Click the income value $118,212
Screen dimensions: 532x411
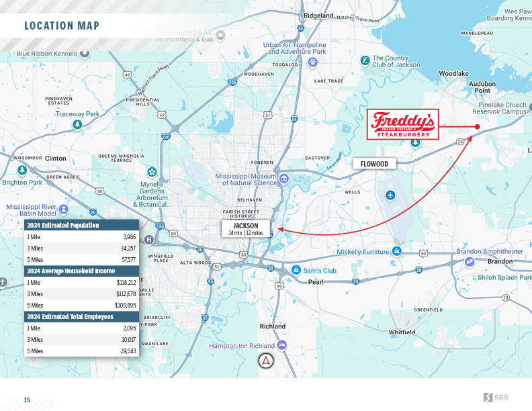(x=126, y=283)
